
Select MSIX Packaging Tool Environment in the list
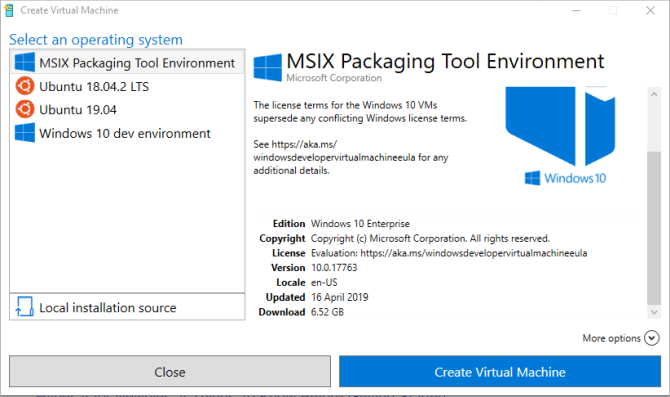click(127, 63)
